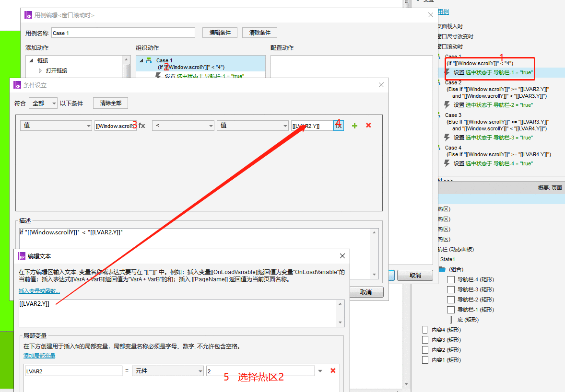This screenshot has width=565, height=392.
Task: Click rectangle icon for 导航栏-3 (矩形)
Action: pyautogui.click(x=451, y=289)
